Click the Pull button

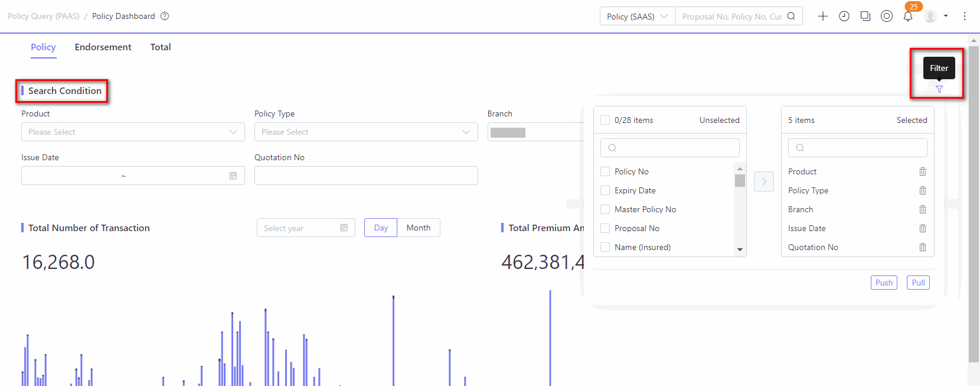click(918, 283)
